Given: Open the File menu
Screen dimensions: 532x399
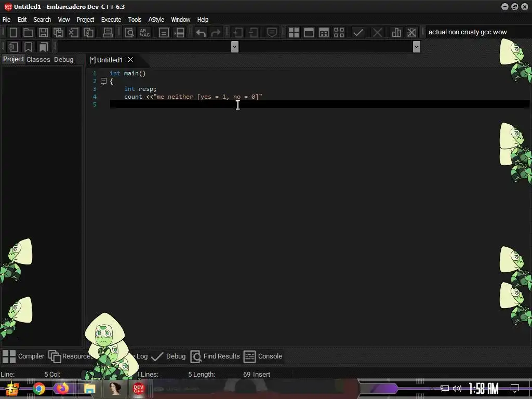Looking at the screenshot, I should (x=6, y=20).
